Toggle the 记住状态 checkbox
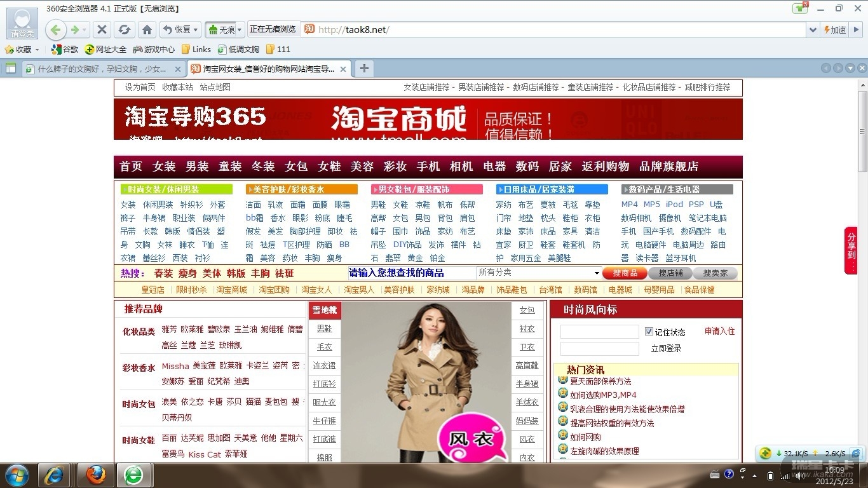This screenshot has width=868, height=488. (x=649, y=332)
